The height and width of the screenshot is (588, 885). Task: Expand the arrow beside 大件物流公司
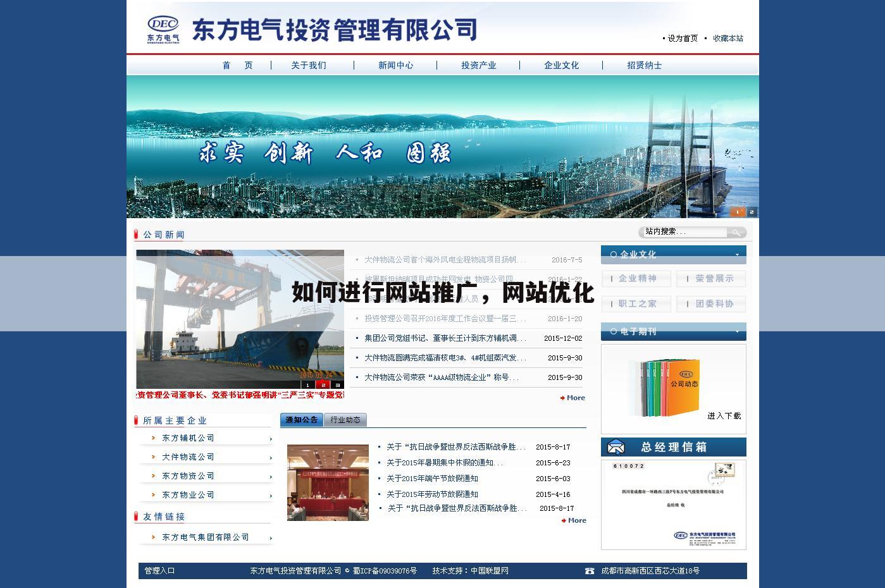point(271,458)
